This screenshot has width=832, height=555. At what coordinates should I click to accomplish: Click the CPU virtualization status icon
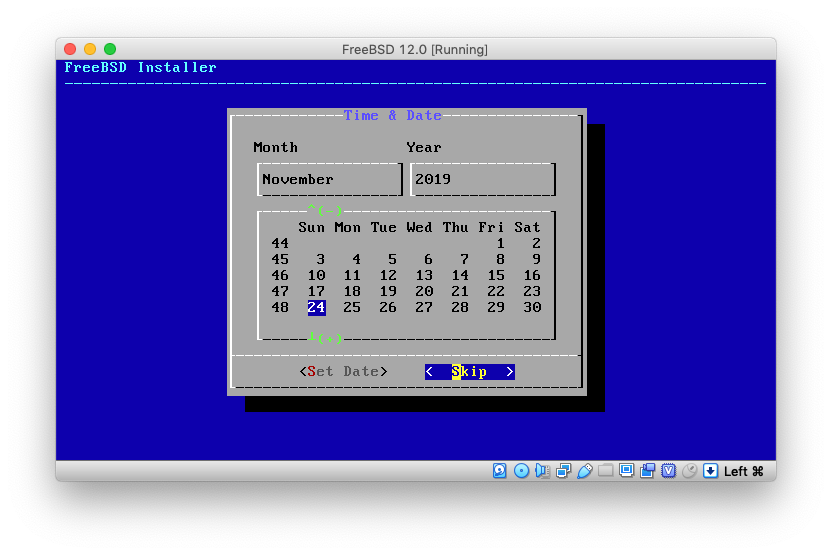668,471
